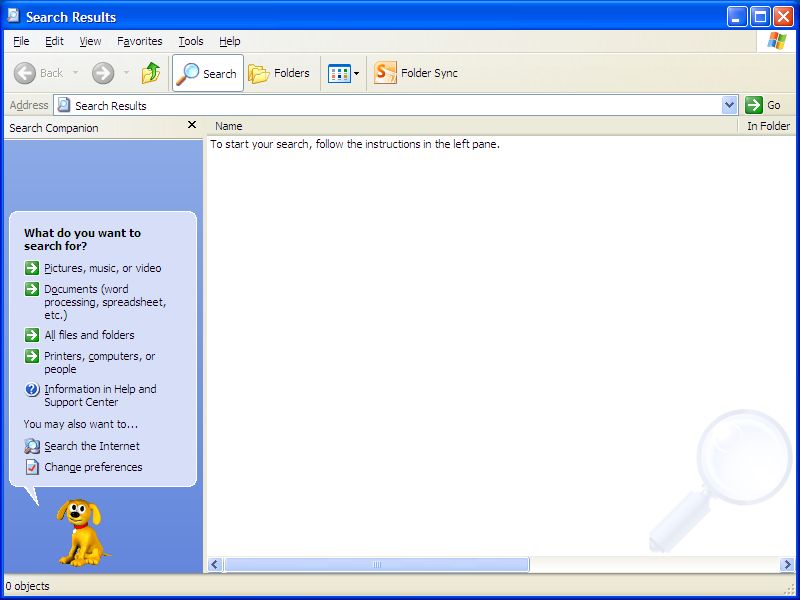Screen dimensions: 800x600
Task: Open the Back history dropdown arrow
Action: pyautogui.click(x=76, y=73)
